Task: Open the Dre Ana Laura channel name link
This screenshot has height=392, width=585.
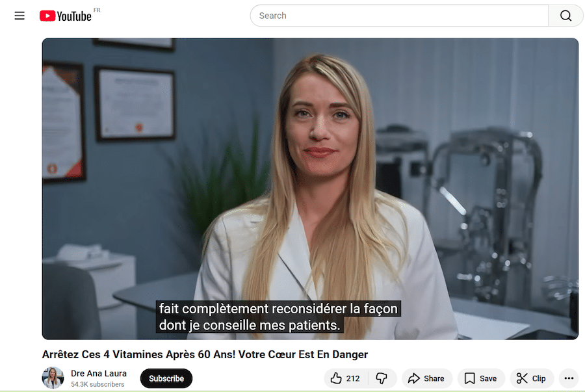Action: coord(99,373)
